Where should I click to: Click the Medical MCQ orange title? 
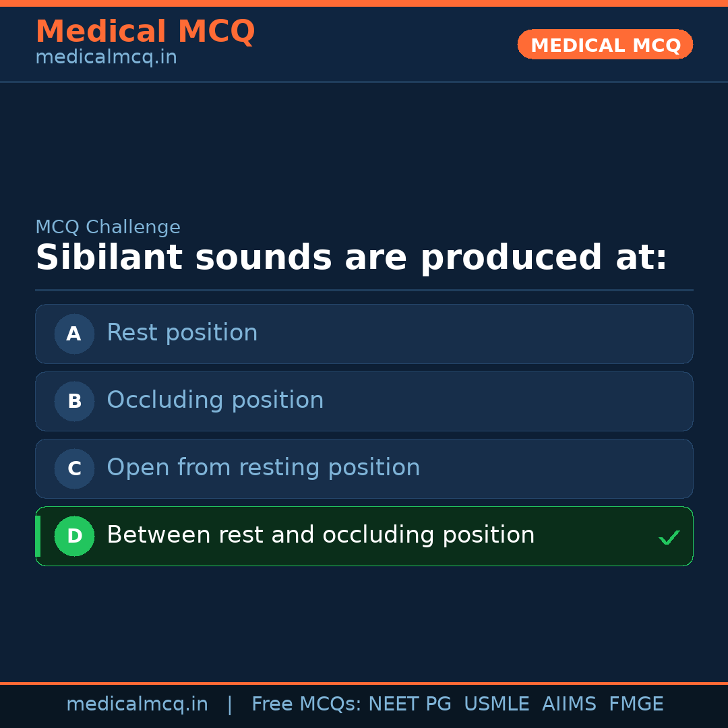click(x=145, y=31)
